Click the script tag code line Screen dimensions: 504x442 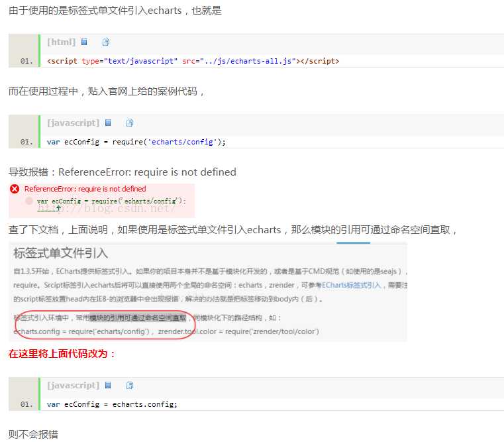[x=193, y=61]
